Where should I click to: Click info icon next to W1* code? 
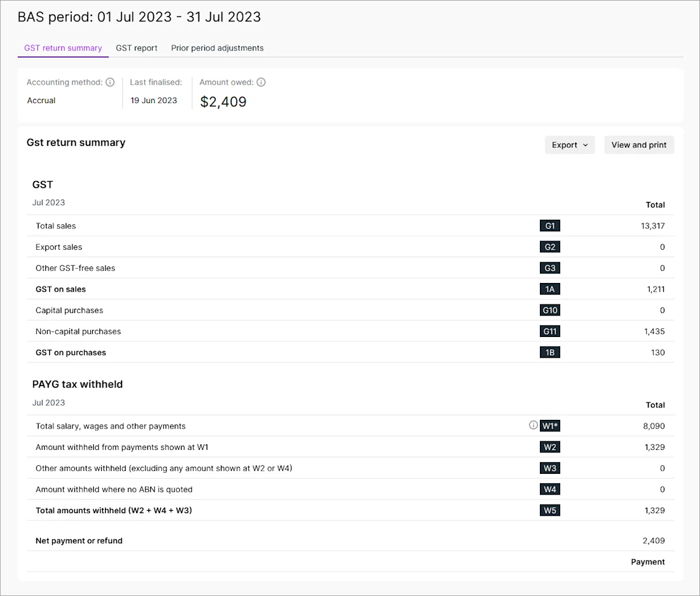coord(533,425)
